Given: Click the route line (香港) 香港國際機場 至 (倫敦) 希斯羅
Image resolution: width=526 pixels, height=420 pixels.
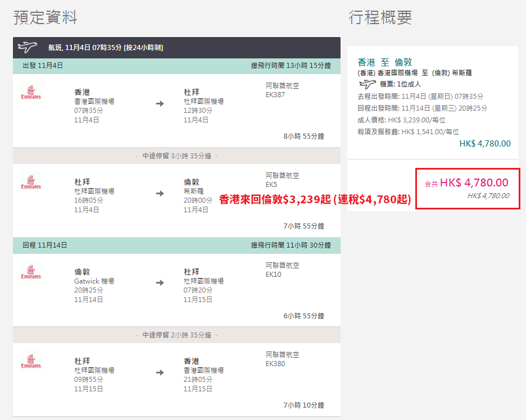Looking at the screenshot, I should click(415, 73).
